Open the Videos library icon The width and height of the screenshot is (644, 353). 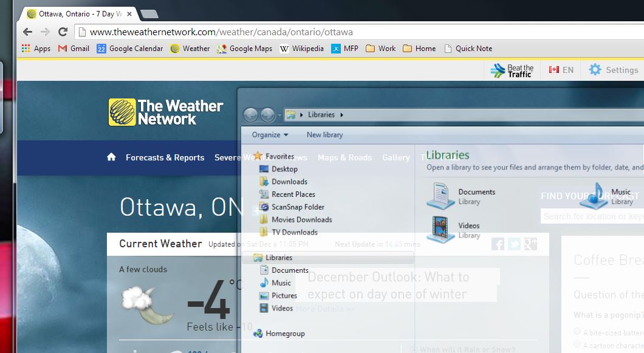(440, 230)
